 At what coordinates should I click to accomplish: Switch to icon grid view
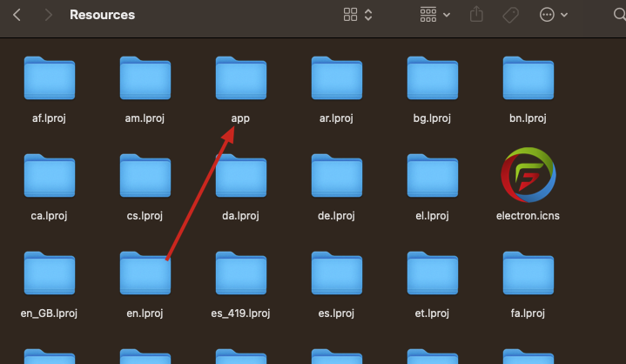(350, 15)
